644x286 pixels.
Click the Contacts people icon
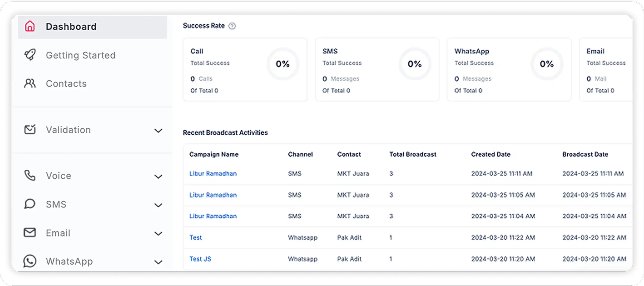tap(30, 84)
